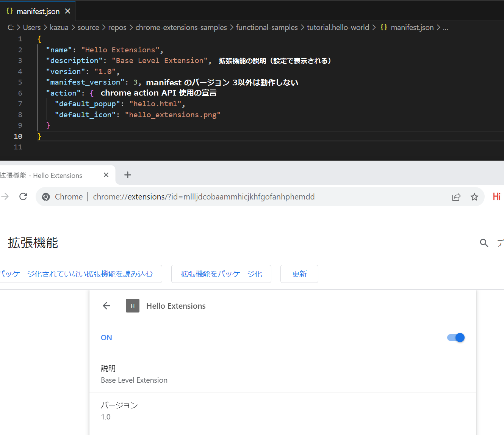Click the 拡張機能をパッケージ化 button
The height and width of the screenshot is (435, 504).
221,273
